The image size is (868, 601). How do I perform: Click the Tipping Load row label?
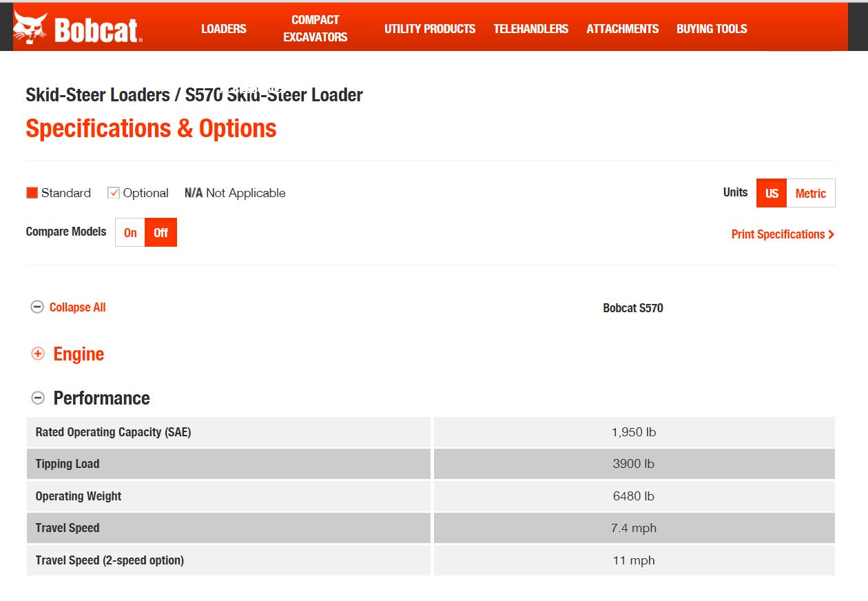pyautogui.click(x=68, y=464)
